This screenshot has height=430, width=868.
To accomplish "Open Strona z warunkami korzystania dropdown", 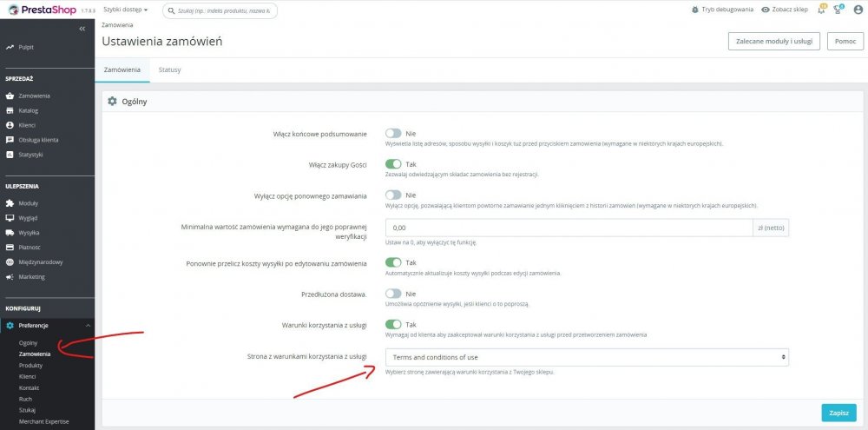I will (587, 357).
